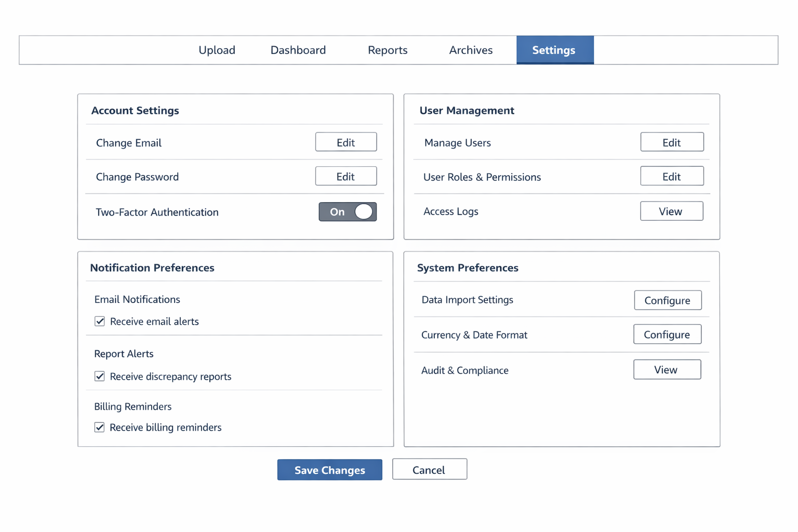Go to the Reports tab
The height and width of the screenshot is (532, 798).
pos(388,50)
